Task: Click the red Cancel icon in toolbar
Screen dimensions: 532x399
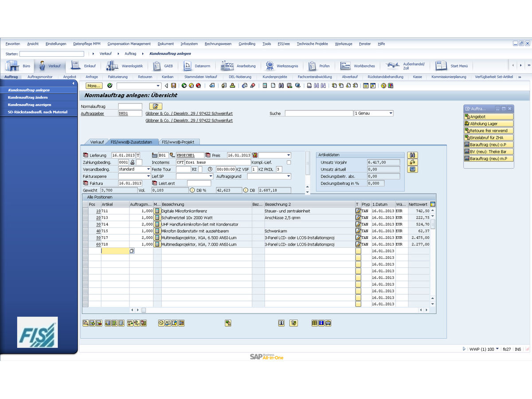Action: [198, 86]
